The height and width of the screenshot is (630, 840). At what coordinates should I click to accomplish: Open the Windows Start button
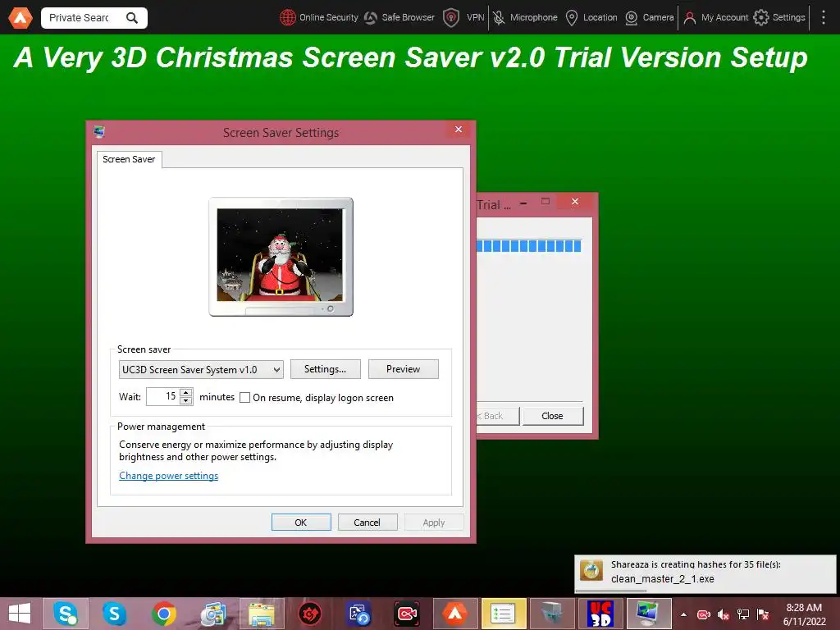[20, 614]
